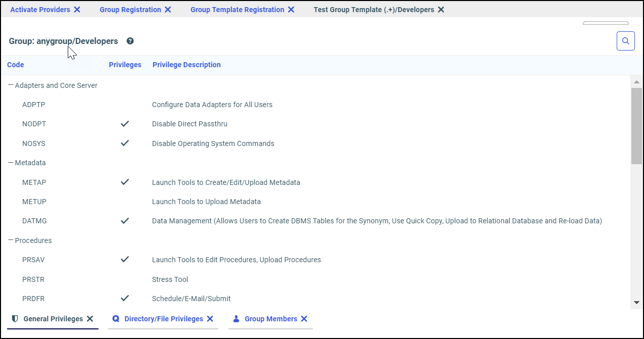Click the Privileges column header

[125, 65]
